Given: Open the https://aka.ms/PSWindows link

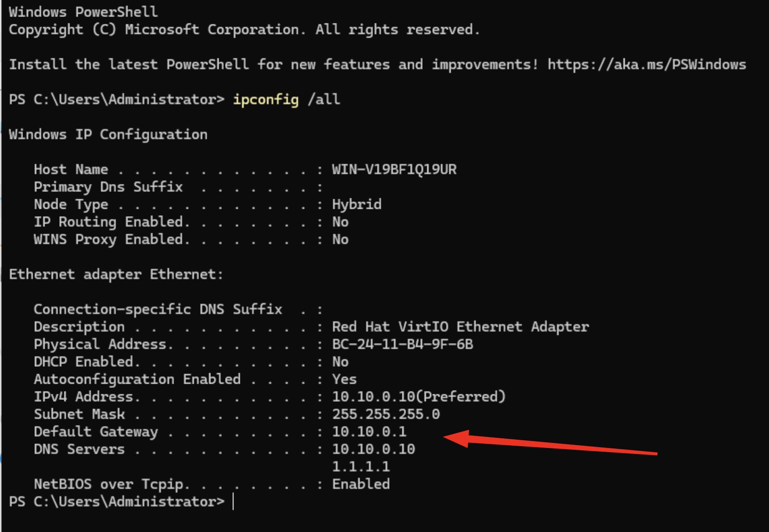Looking at the screenshot, I should (x=646, y=65).
